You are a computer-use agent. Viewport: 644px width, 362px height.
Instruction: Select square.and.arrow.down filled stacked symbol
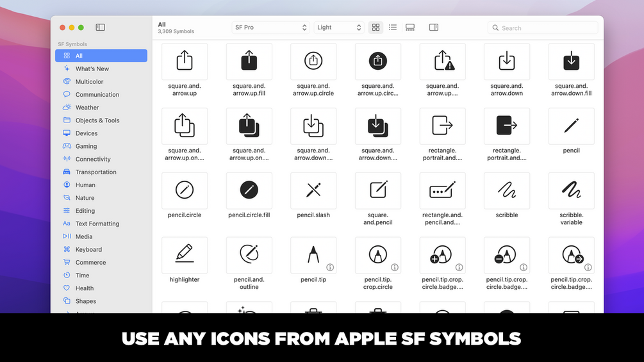pyautogui.click(x=378, y=126)
